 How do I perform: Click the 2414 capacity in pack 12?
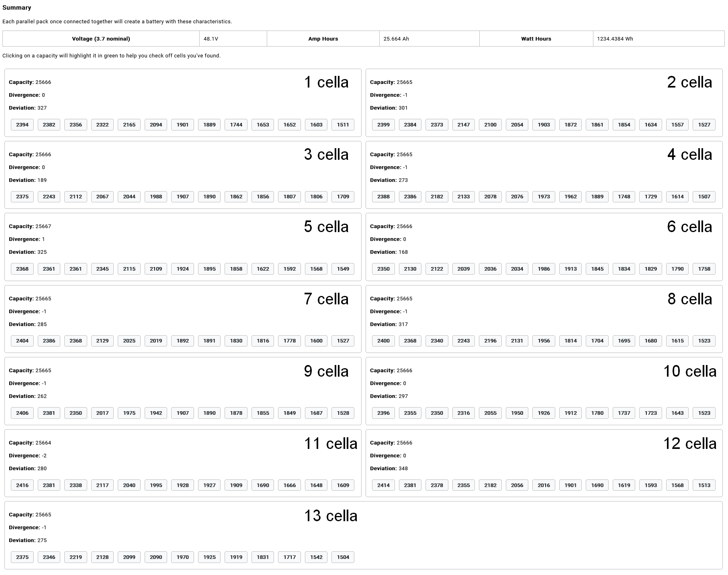[383, 485]
